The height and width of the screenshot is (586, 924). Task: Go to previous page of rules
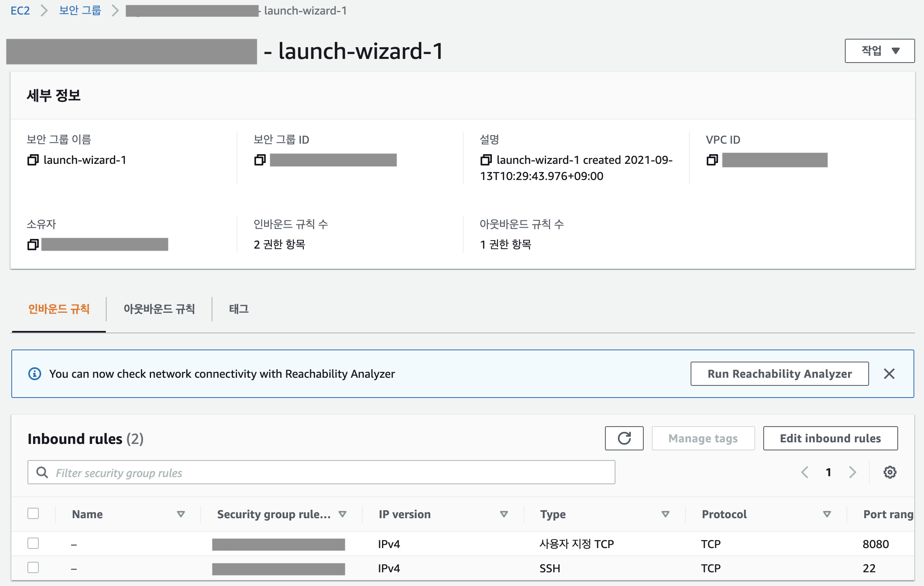coord(804,472)
